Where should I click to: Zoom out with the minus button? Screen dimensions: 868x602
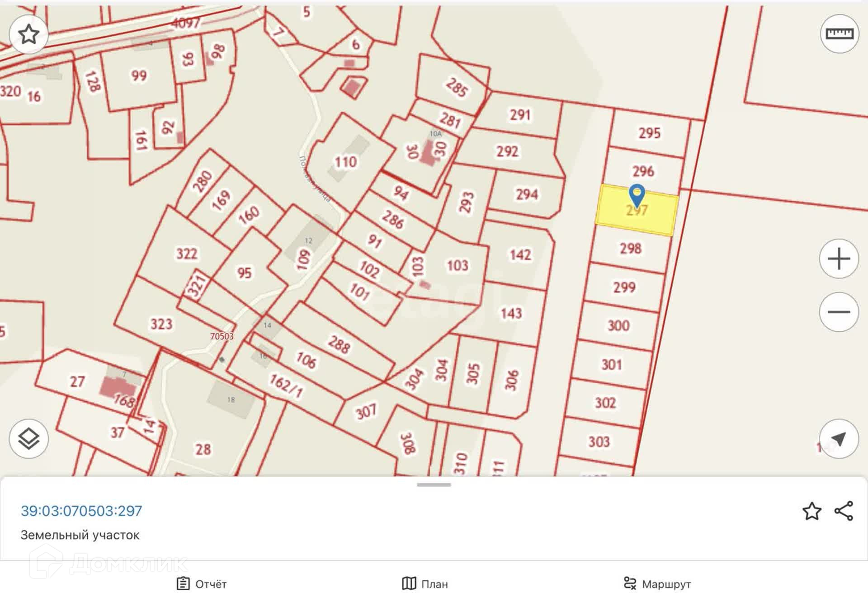839,312
